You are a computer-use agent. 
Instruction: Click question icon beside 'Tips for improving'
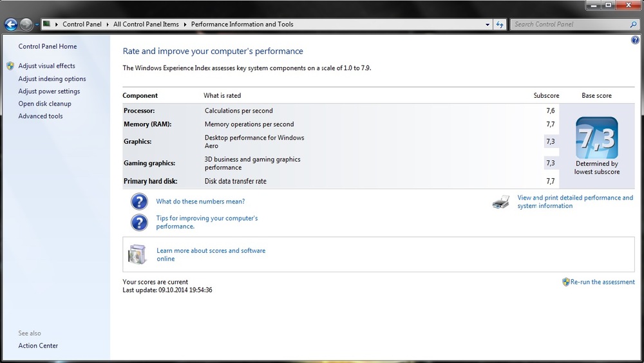(x=139, y=222)
